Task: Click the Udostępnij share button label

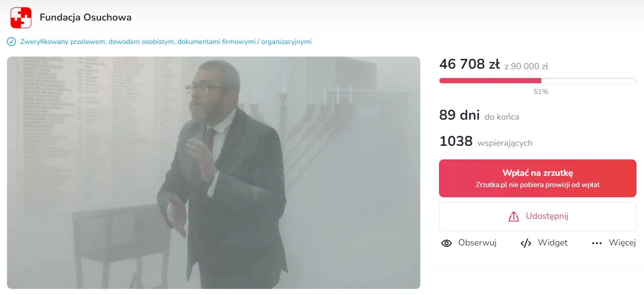Action: (x=547, y=216)
